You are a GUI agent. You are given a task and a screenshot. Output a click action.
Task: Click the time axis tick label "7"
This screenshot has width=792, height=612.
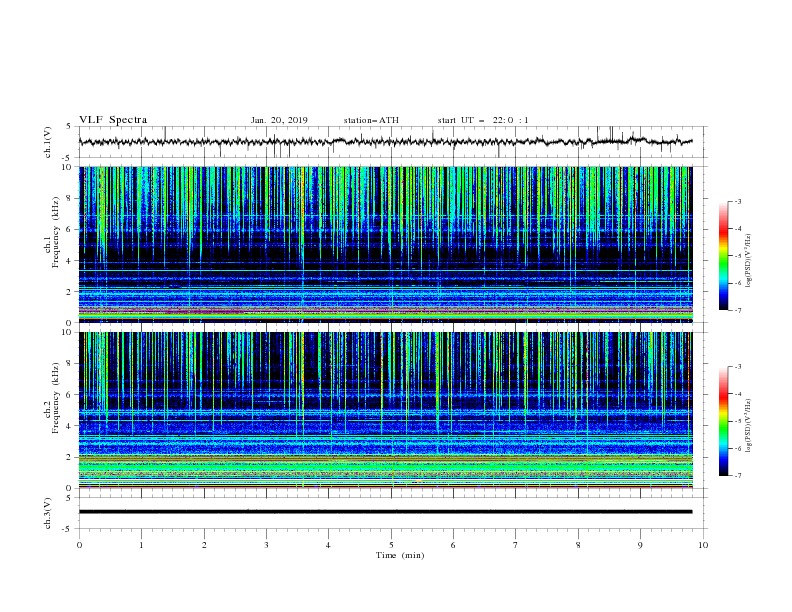pos(516,545)
